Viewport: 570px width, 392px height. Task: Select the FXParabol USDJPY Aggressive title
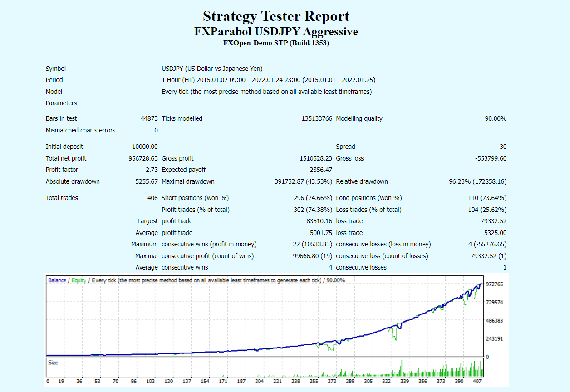(276, 32)
